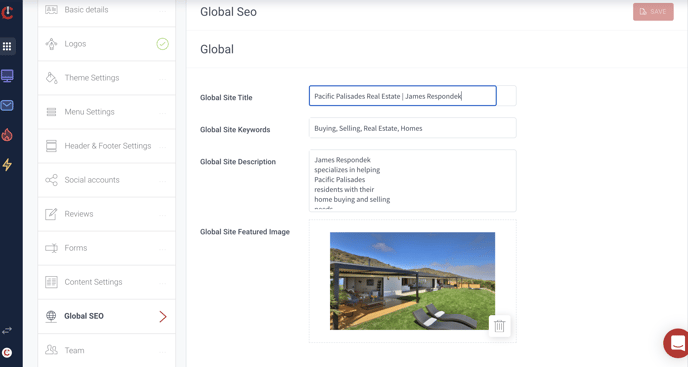Open the apps grid icon in left rail
The width and height of the screenshot is (688, 367).
7,46
